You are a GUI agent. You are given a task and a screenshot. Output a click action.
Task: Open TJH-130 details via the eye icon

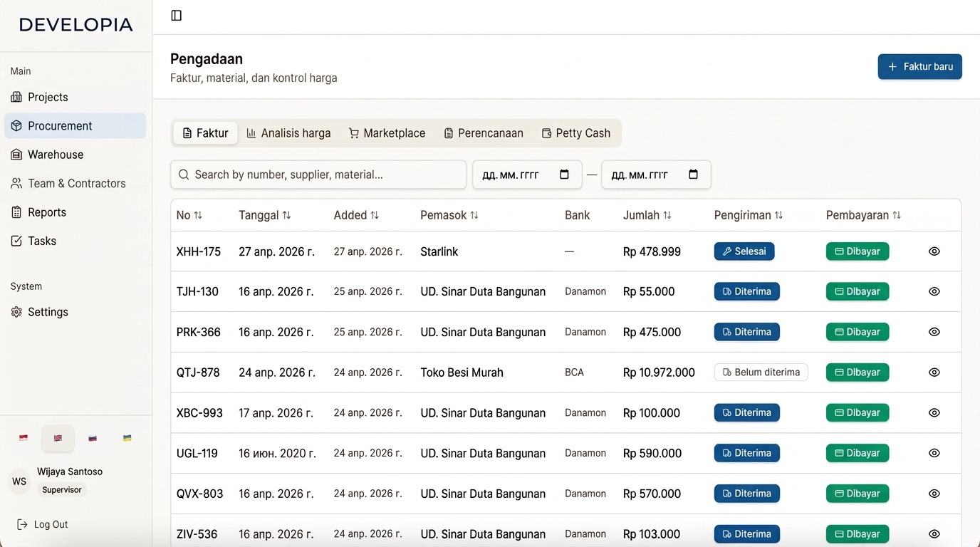[934, 291]
